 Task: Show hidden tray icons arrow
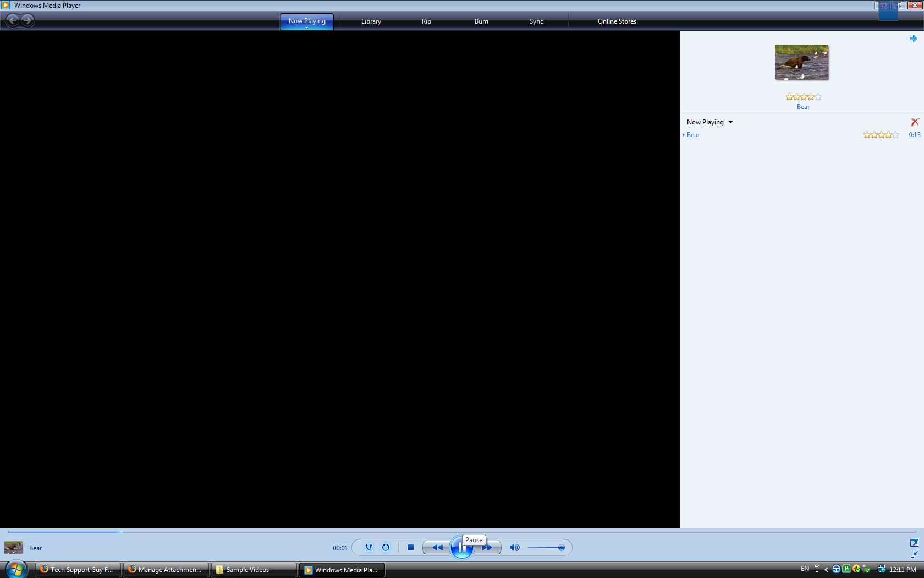(826, 570)
